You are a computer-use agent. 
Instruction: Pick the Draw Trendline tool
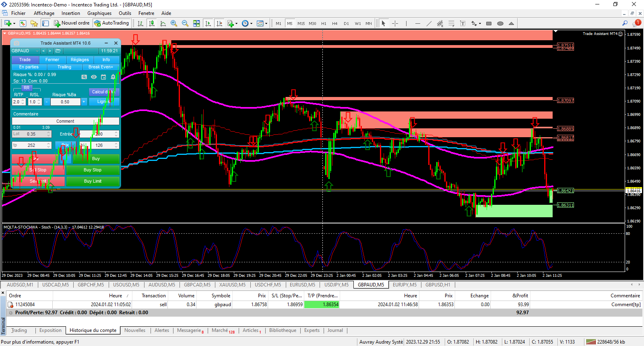pos(429,23)
